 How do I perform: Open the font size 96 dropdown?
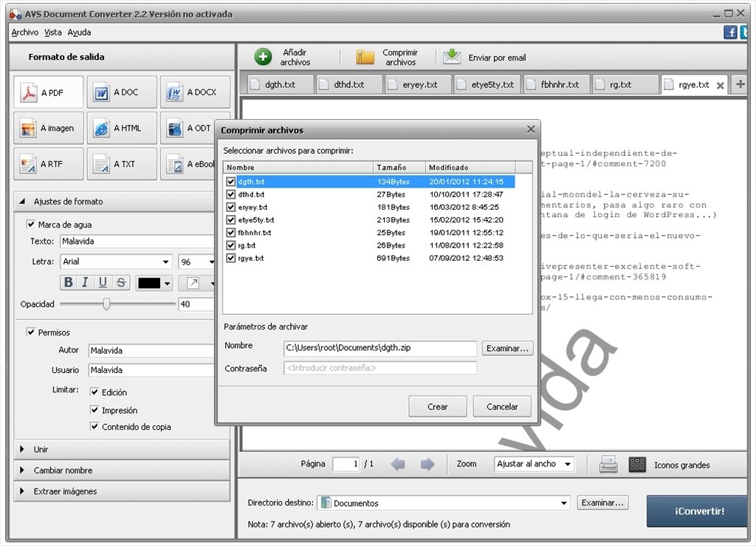211,262
